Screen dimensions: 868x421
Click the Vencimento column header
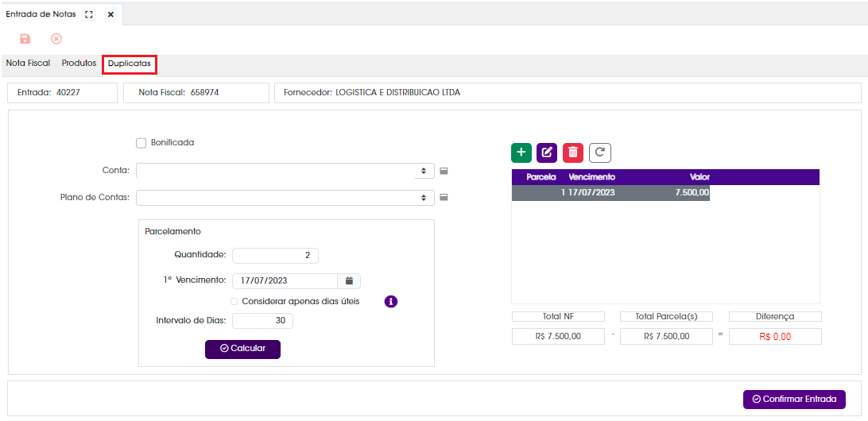click(x=591, y=177)
